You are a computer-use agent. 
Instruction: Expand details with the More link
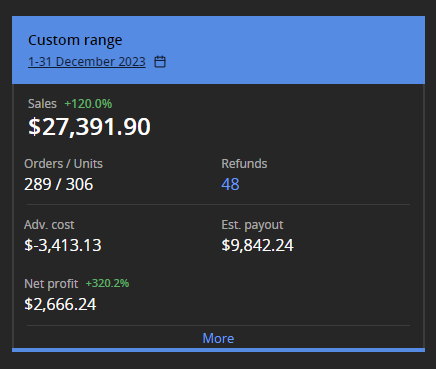pyautogui.click(x=218, y=338)
